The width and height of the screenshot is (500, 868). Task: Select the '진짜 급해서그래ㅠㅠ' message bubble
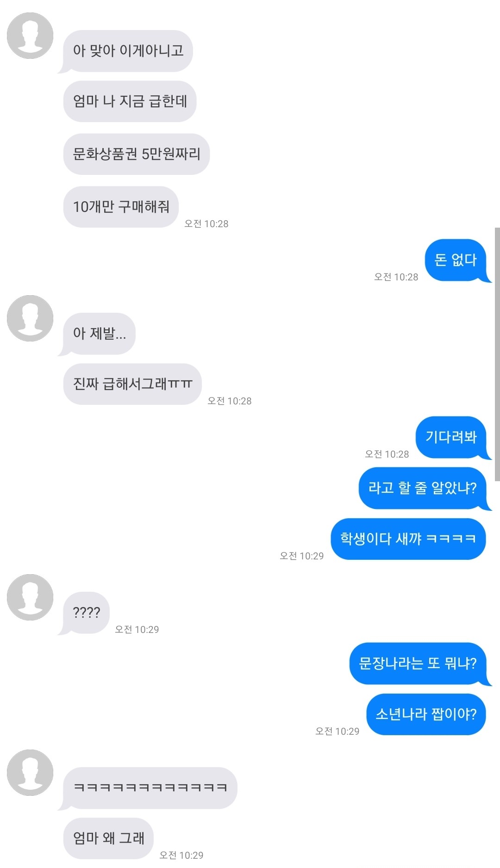coord(132,384)
